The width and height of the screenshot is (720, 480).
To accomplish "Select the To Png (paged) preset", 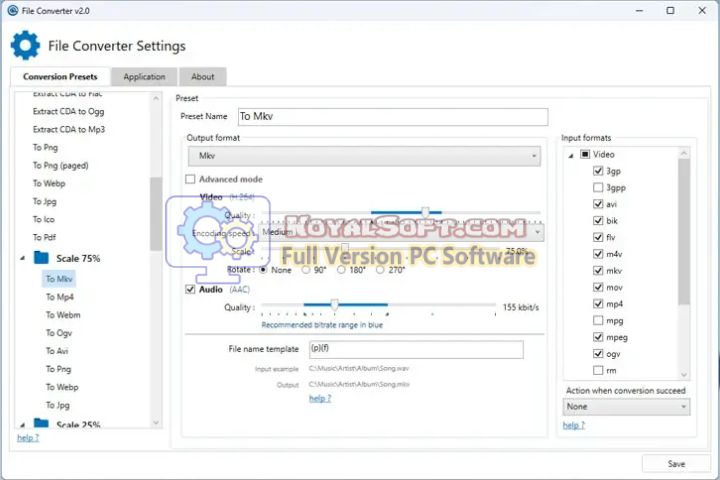I will (61, 165).
